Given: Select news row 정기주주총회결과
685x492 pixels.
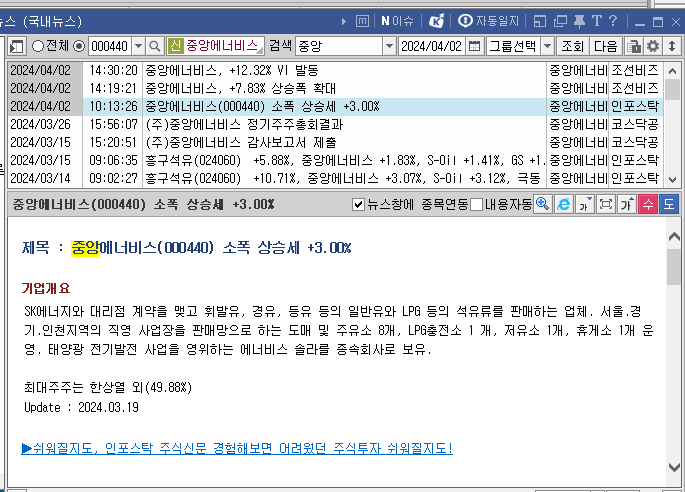Looking at the screenshot, I should click(335, 125).
